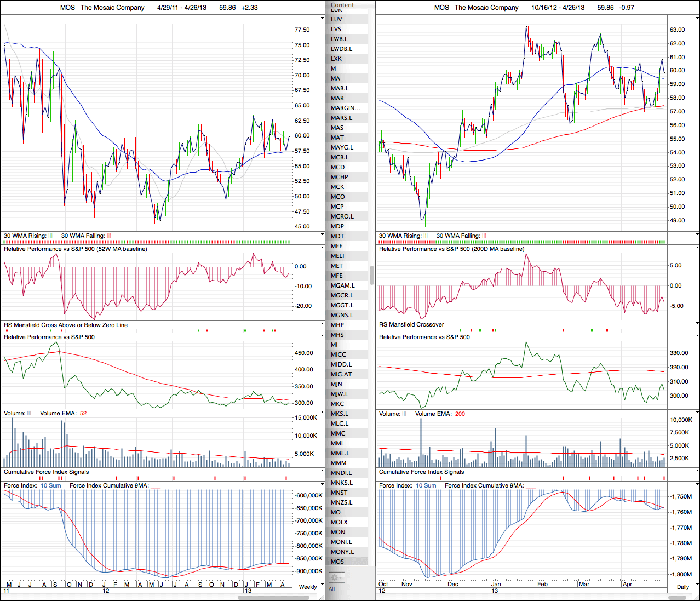Choose MMM in the symbol list
700x601 pixels.
tap(338, 463)
